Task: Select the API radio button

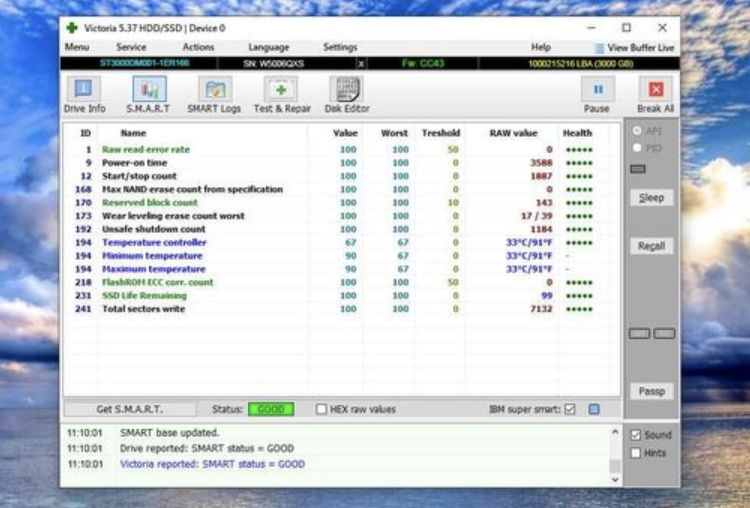Action: click(637, 131)
